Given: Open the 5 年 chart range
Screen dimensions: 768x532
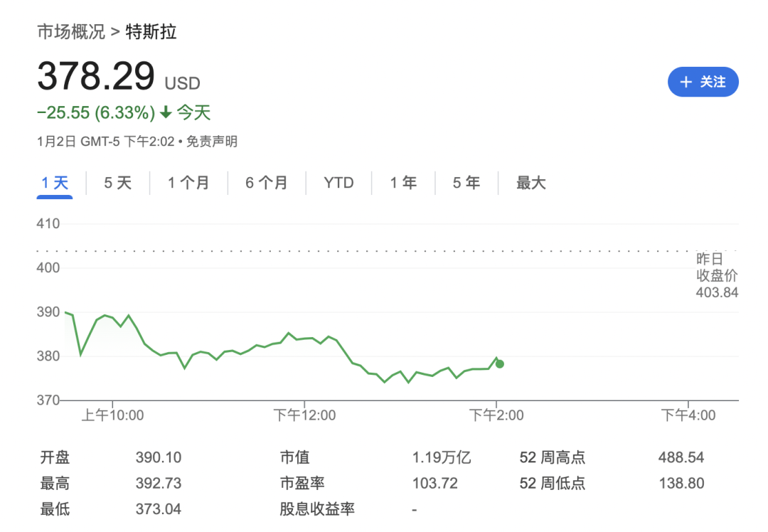Looking at the screenshot, I should [x=466, y=183].
